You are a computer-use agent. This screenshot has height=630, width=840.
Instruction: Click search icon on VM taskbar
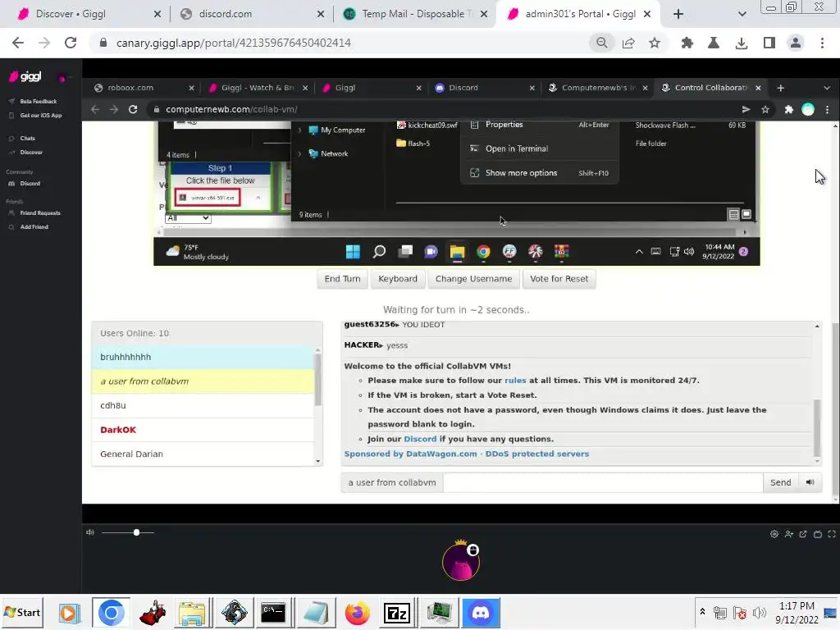[x=379, y=252]
